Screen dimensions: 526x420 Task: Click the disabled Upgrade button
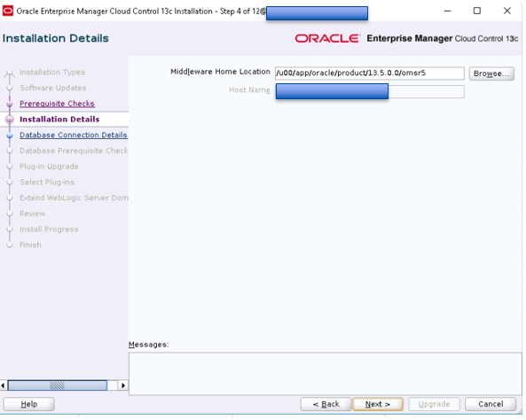point(434,404)
